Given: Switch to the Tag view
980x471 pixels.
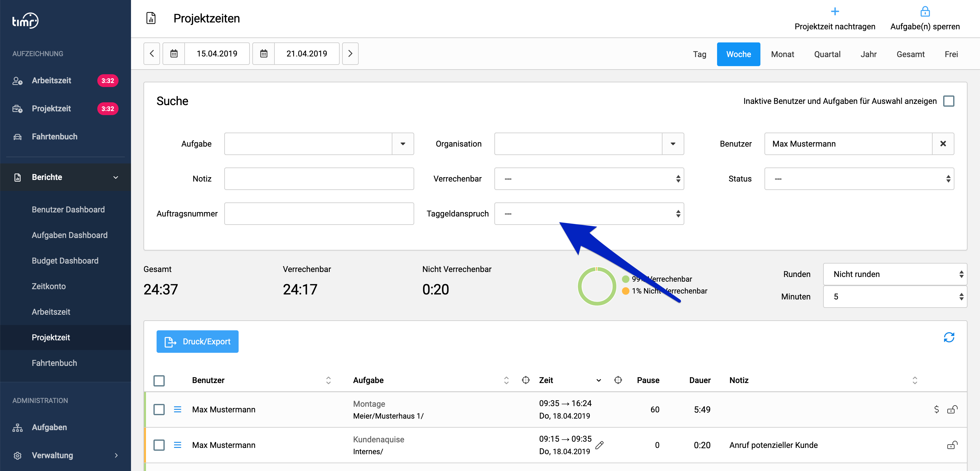Looking at the screenshot, I should point(699,54).
